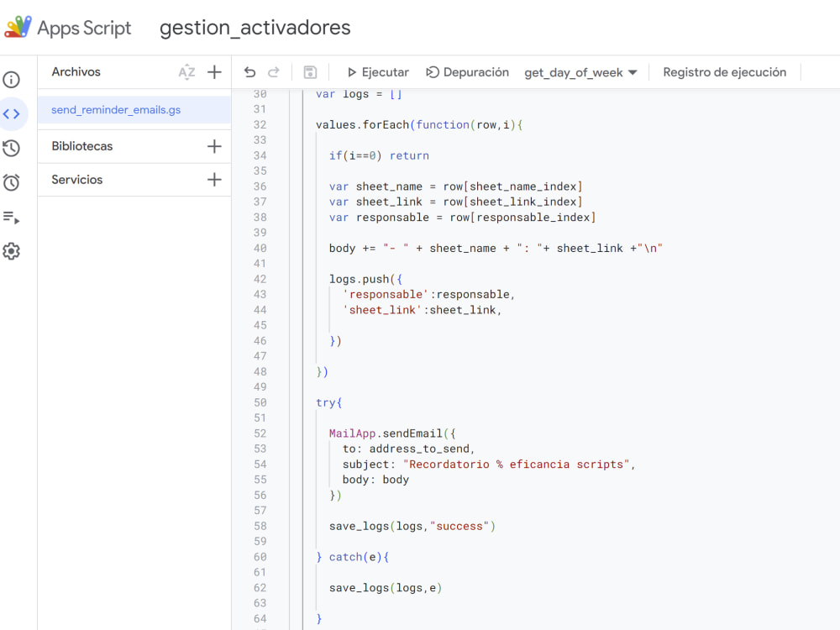Click 'responsable':responsable property line
The width and height of the screenshot is (840, 630).
tap(428, 295)
